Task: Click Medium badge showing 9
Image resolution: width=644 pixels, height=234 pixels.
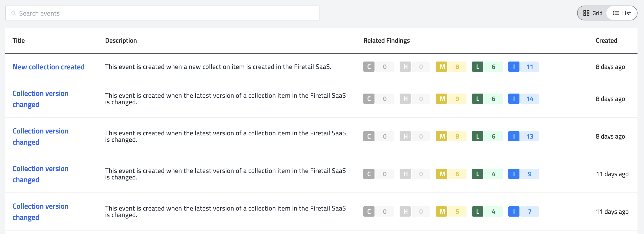Action: [451, 99]
